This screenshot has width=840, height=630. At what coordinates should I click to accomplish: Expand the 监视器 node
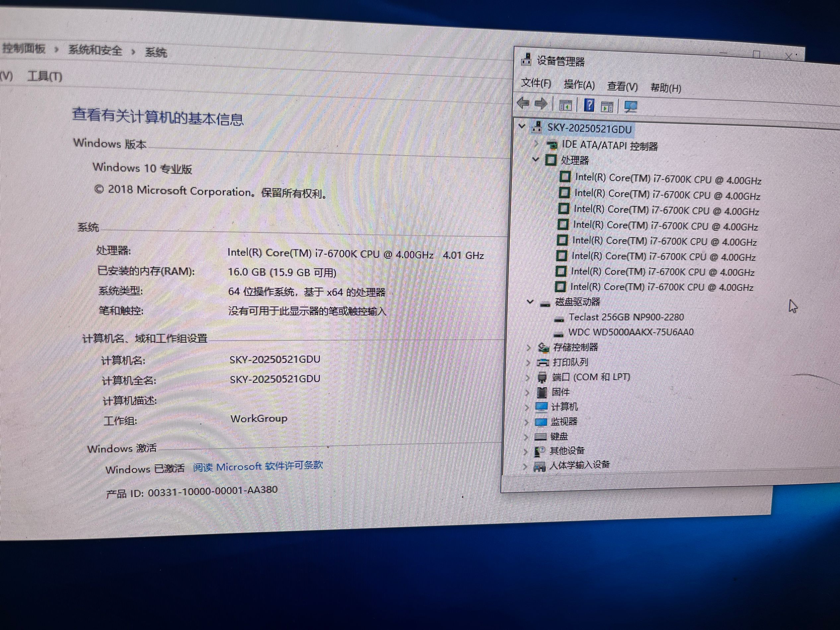click(526, 422)
